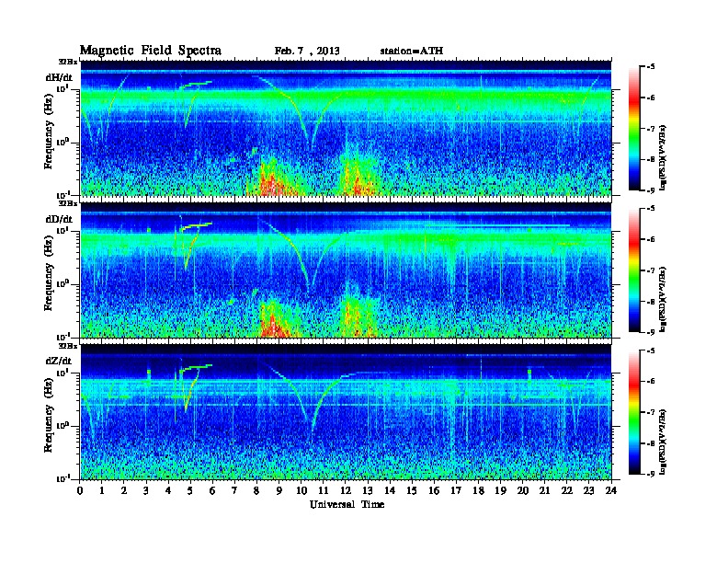This screenshot has width=728, height=563.
Task: Click the "-7" tick on dH/dt color scale
Action: coord(651,128)
